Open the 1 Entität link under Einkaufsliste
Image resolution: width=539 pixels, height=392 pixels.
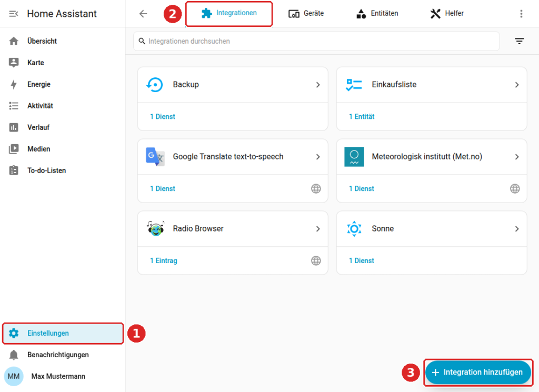(x=362, y=117)
